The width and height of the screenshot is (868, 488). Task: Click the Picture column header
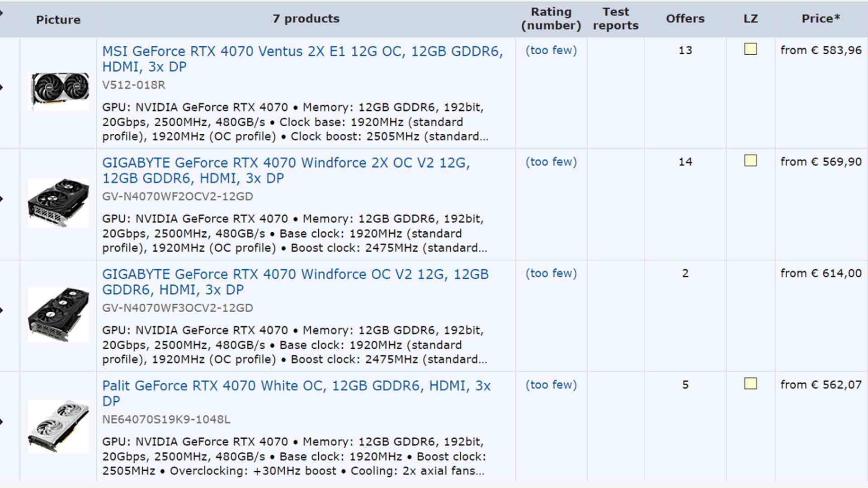click(x=58, y=19)
